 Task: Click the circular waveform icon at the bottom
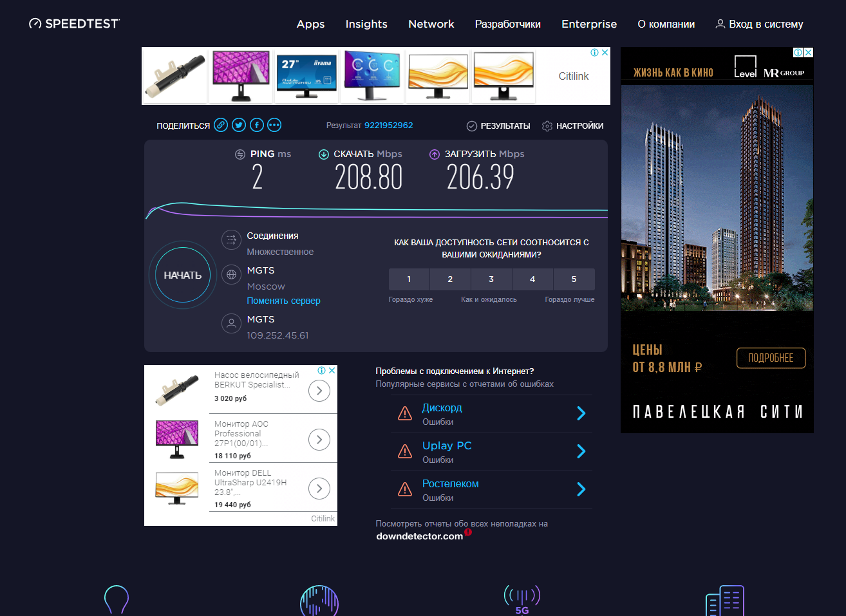(319, 601)
